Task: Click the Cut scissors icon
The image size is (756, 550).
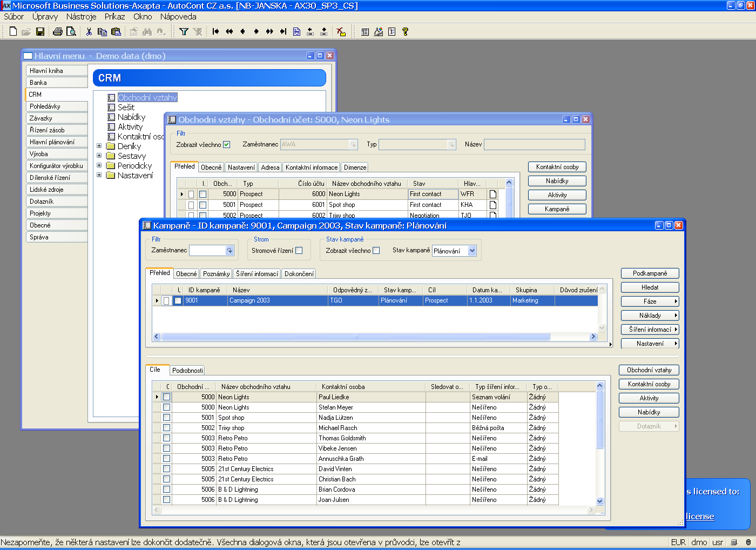Action: point(89,31)
